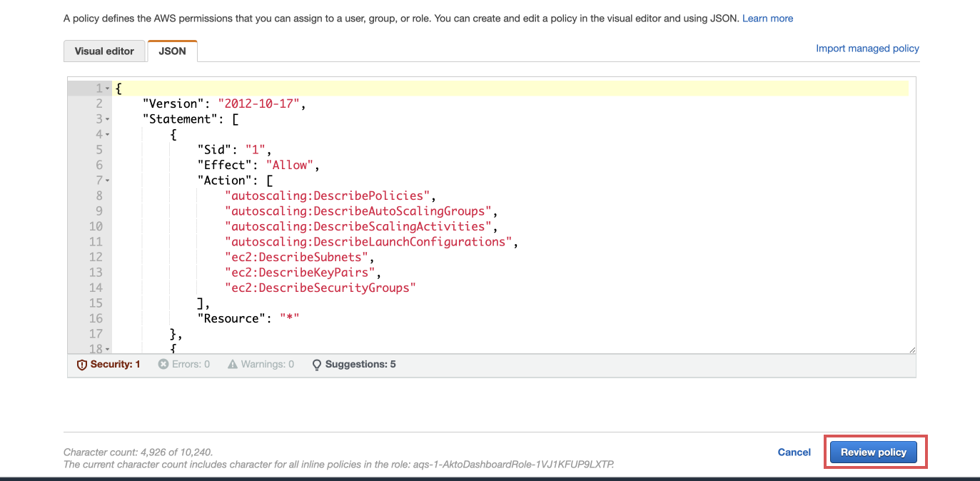This screenshot has height=481, width=980.
Task: Collapse the statement object fold on line 4
Action: [106, 133]
